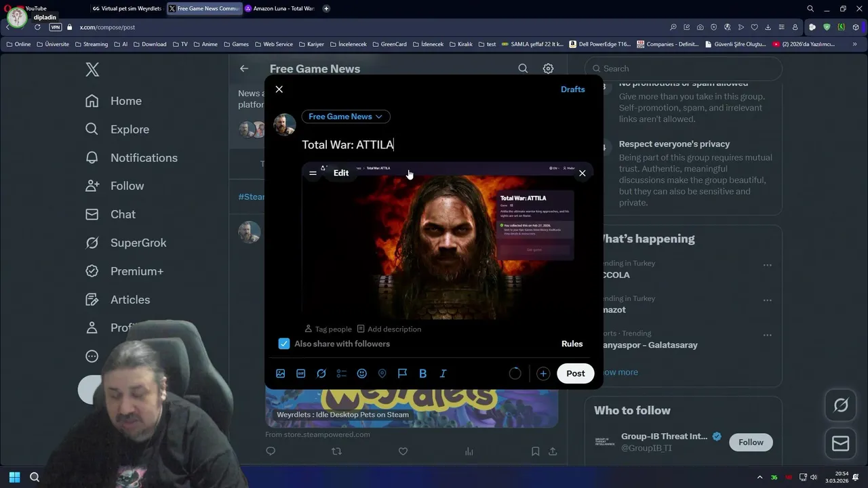This screenshot has height=488, width=868.
Task: Switch to the Virtual pet sim Weyrdlets tab
Action: 127,9
